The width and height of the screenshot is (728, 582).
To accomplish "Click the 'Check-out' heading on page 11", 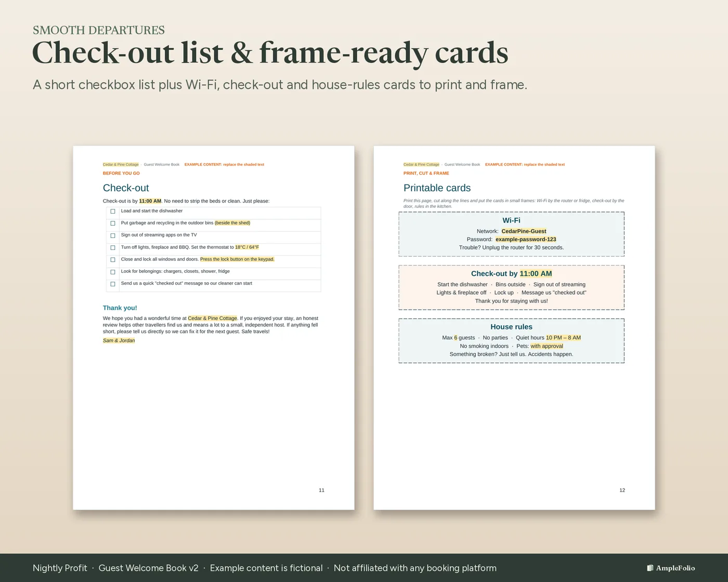I will click(126, 188).
